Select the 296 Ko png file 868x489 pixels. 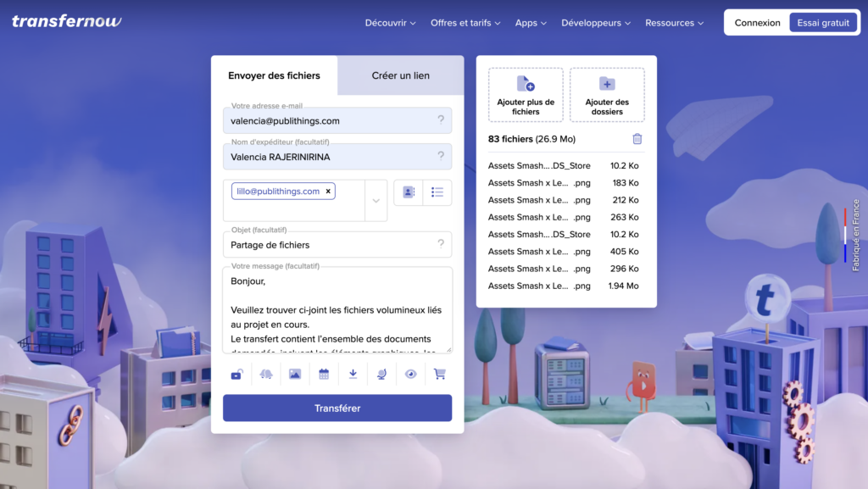(x=564, y=269)
